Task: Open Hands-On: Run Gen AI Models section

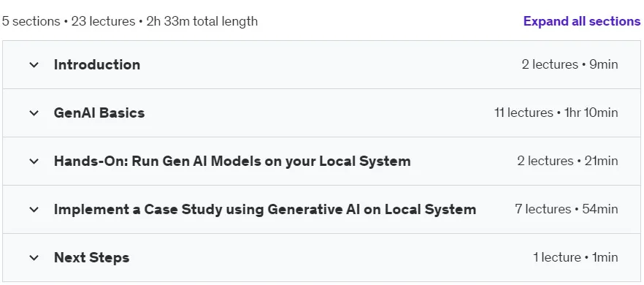Action: (x=232, y=161)
